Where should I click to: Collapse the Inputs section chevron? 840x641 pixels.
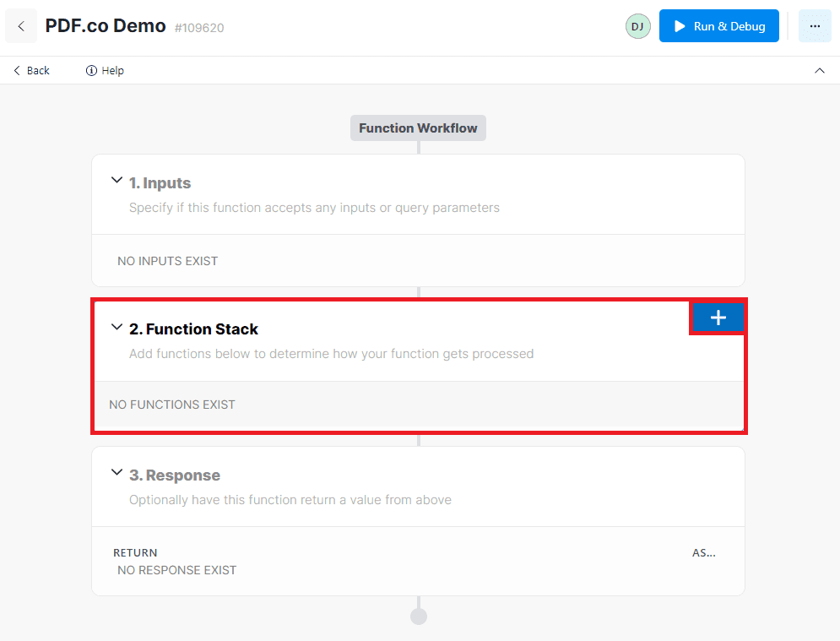(x=117, y=182)
